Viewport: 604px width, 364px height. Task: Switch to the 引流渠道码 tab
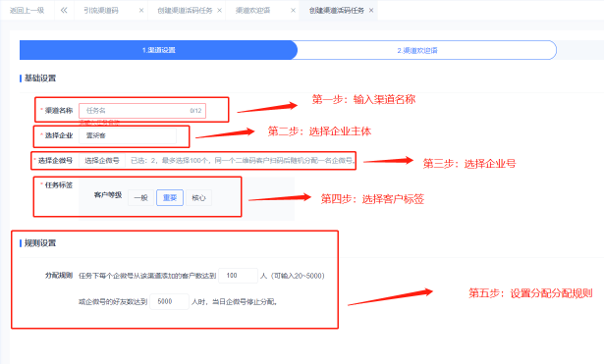pos(101,11)
